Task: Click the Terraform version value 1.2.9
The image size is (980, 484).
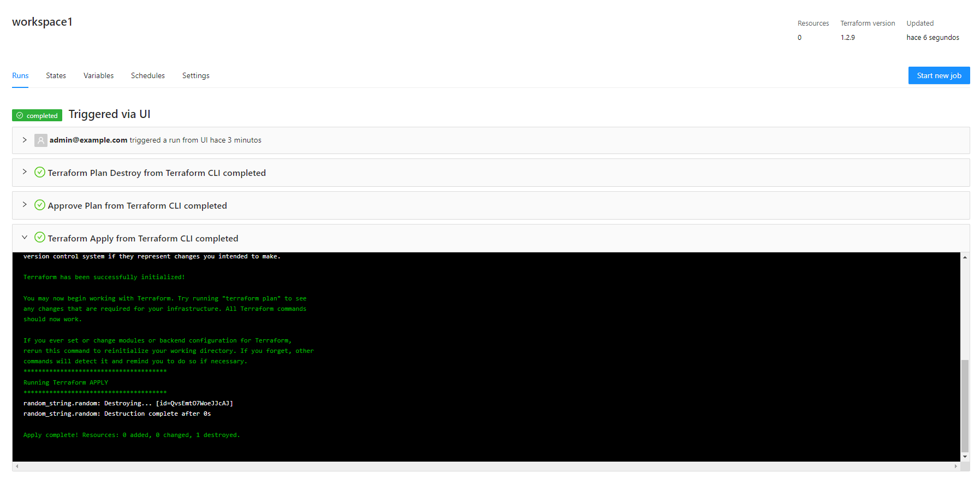Action: [848, 38]
